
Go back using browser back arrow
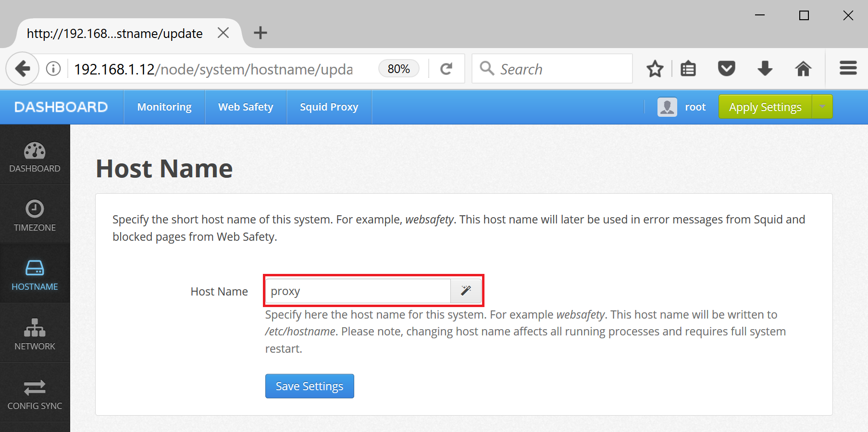[23, 69]
